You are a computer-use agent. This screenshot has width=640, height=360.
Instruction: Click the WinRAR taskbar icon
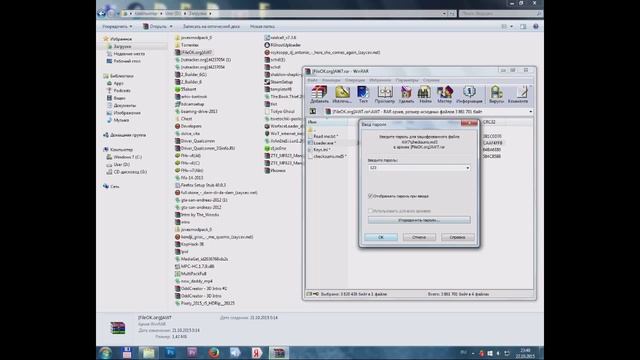[279, 353]
